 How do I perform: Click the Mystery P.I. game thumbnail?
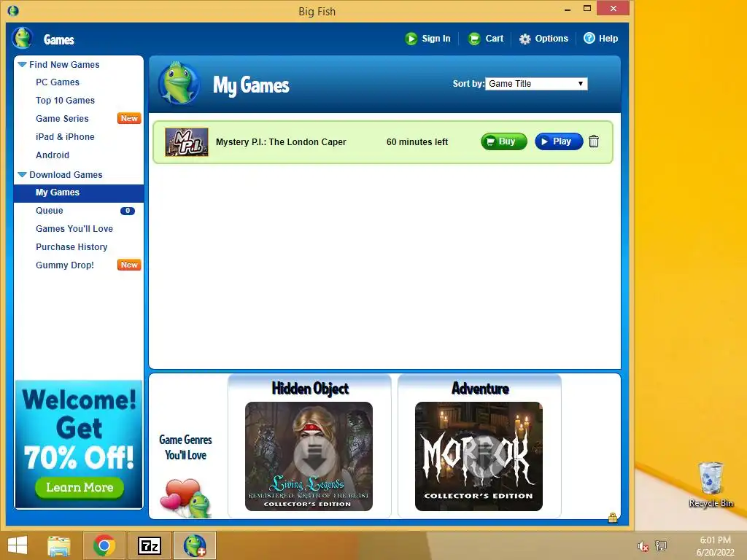187,142
